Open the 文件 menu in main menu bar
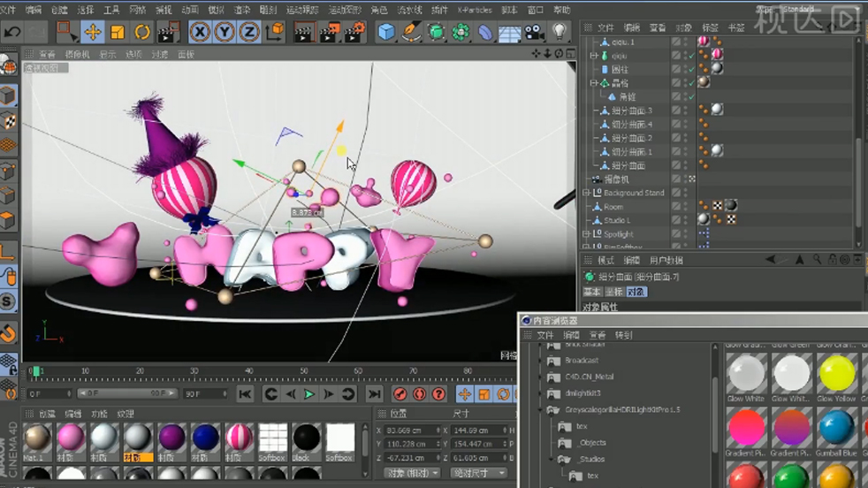 point(8,10)
